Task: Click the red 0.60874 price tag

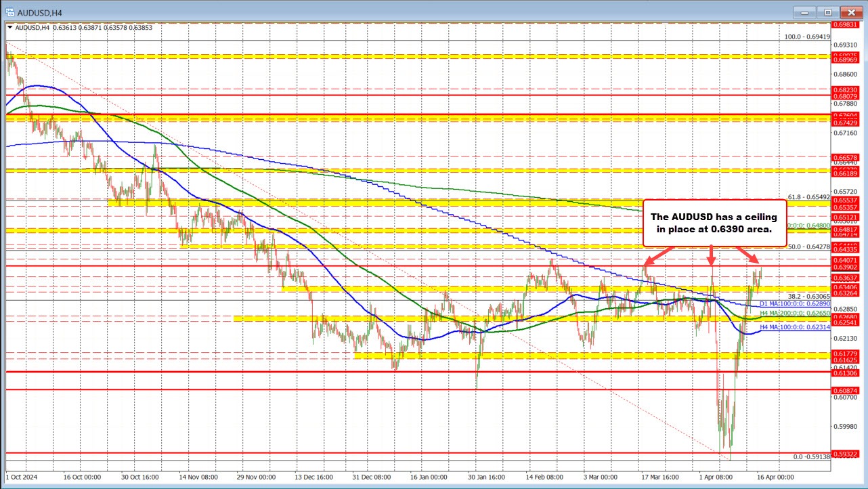Action: coord(846,390)
